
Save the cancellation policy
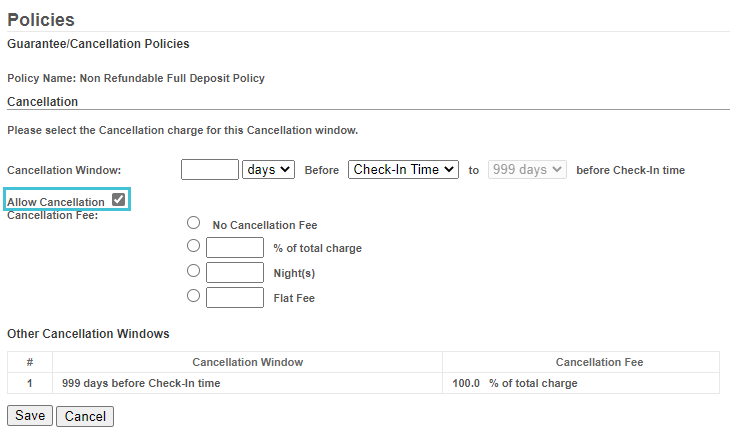pyautogui.click(x=30, y=415)
